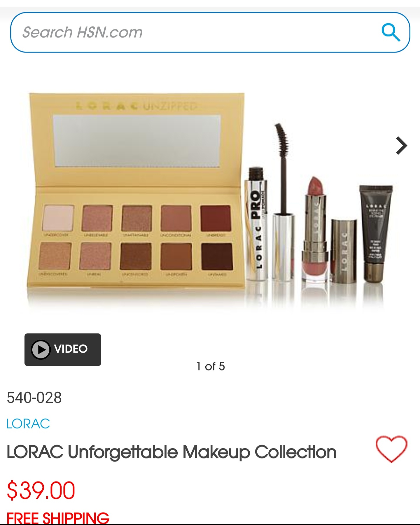This screenshot has height=525, width=420.
Task: Click the item number 540-028
Action: tap(34, 398)
